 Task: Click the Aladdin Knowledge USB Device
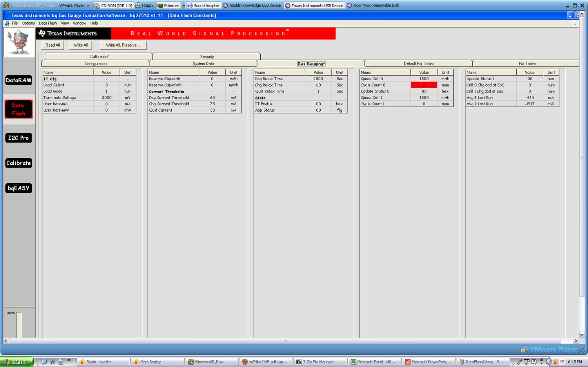tap(252, 5)
